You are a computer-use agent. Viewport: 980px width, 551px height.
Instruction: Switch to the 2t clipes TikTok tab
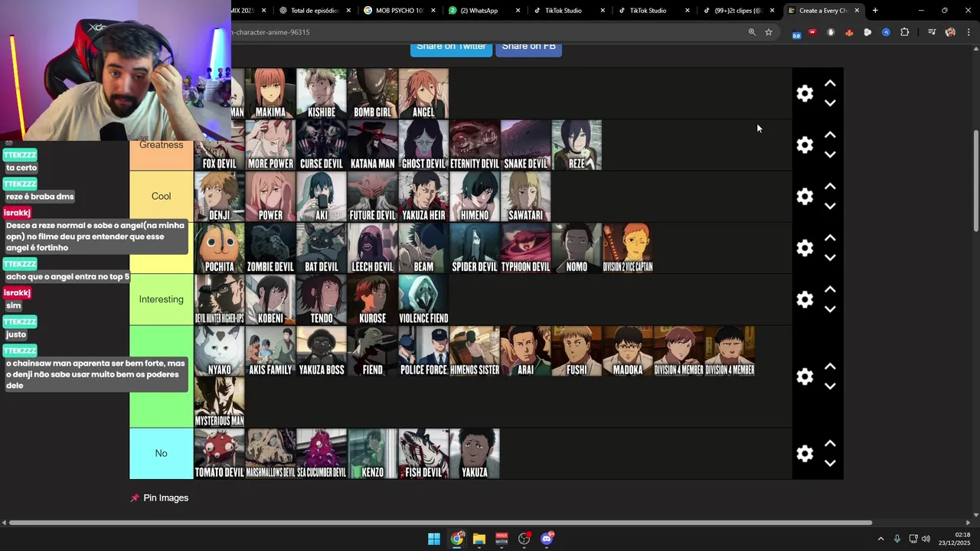[x=737, y=10]
